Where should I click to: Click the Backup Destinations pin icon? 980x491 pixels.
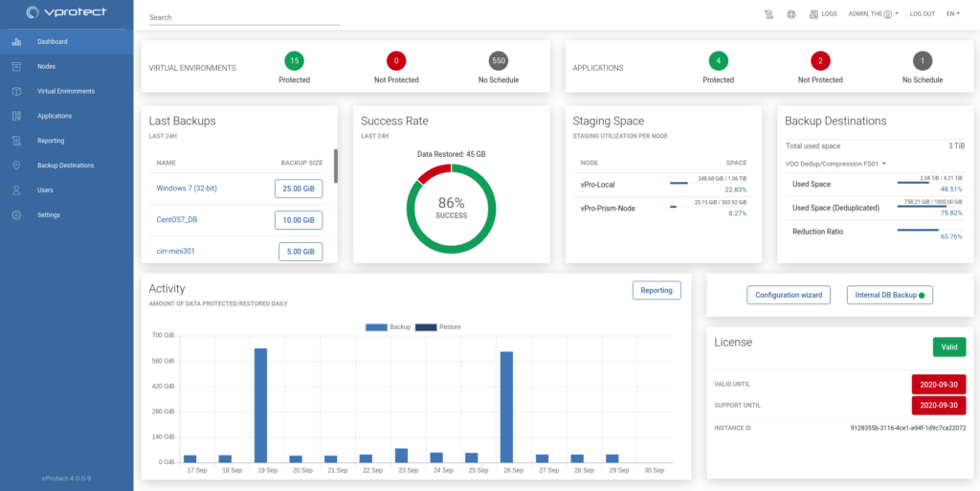16,166
